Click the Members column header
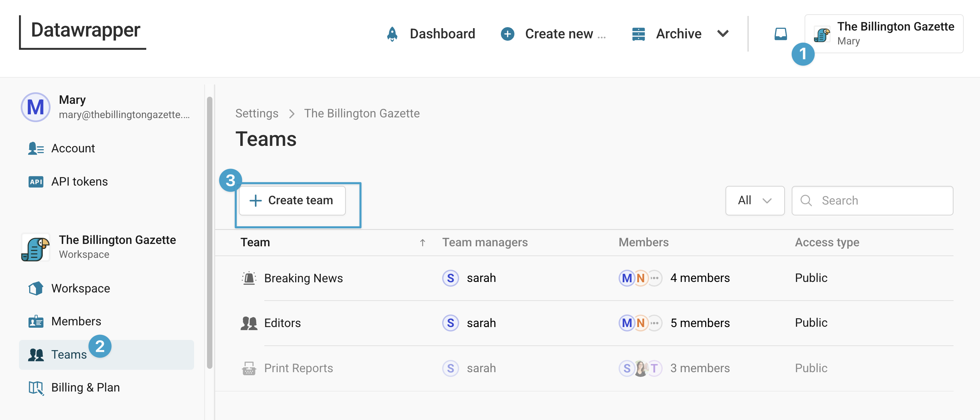The image size is (980, 420). [x=643, y=242]
